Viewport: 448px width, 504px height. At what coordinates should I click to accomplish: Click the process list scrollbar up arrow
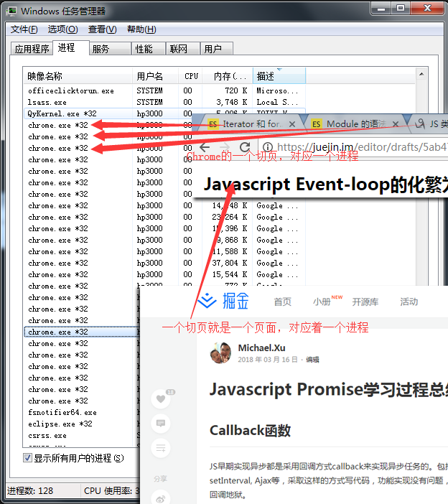tap(421, 75)
